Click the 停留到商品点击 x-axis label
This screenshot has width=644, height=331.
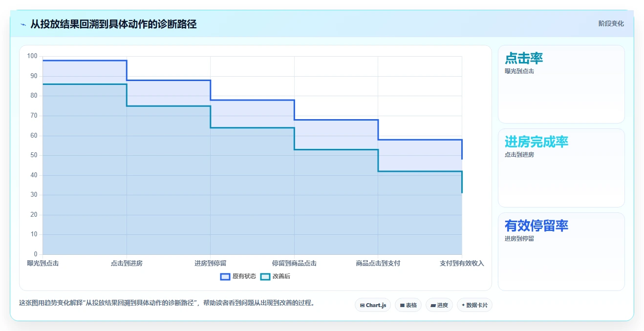click(x=294, y=263)
